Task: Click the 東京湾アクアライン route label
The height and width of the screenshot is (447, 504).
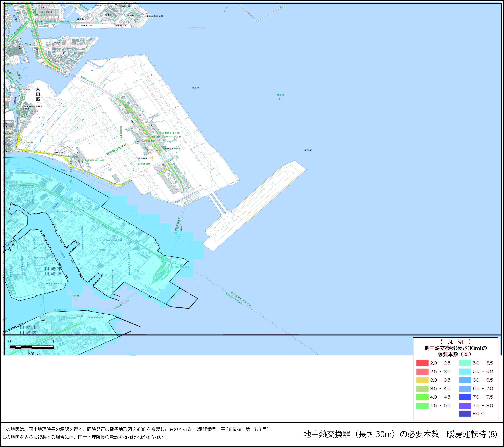Action: [241, 299]
